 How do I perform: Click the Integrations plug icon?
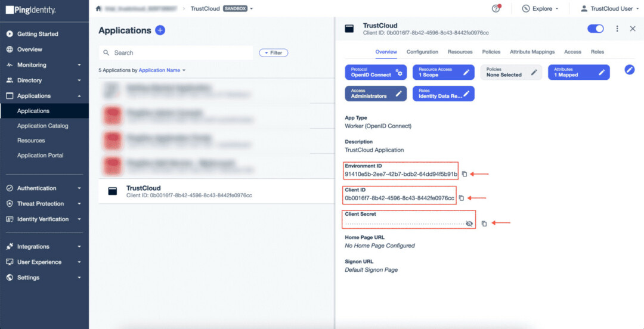pyautogui.click(x=10, y=246)
